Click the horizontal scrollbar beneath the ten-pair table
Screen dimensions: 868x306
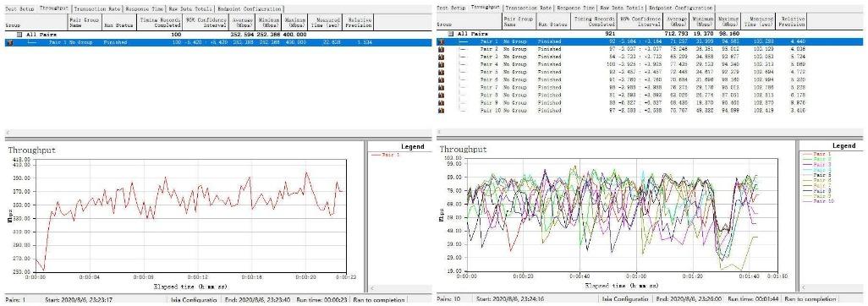tap(650, 132)
